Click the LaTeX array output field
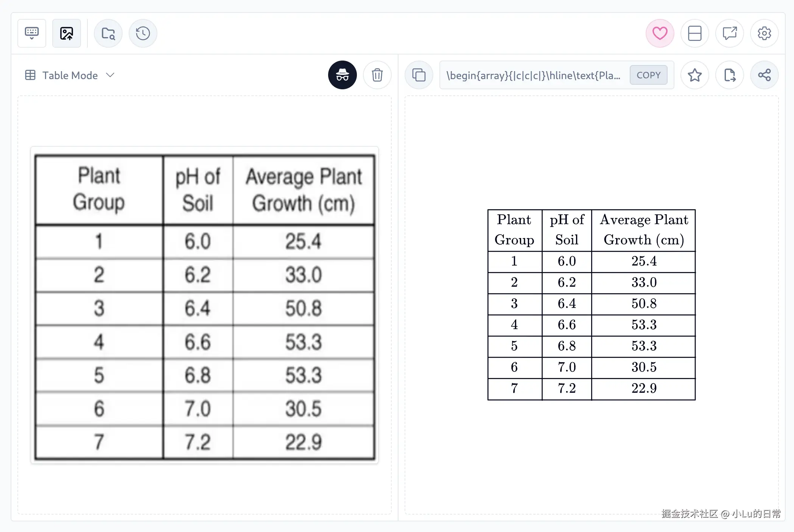794x532 pixels. coord(534,75)
